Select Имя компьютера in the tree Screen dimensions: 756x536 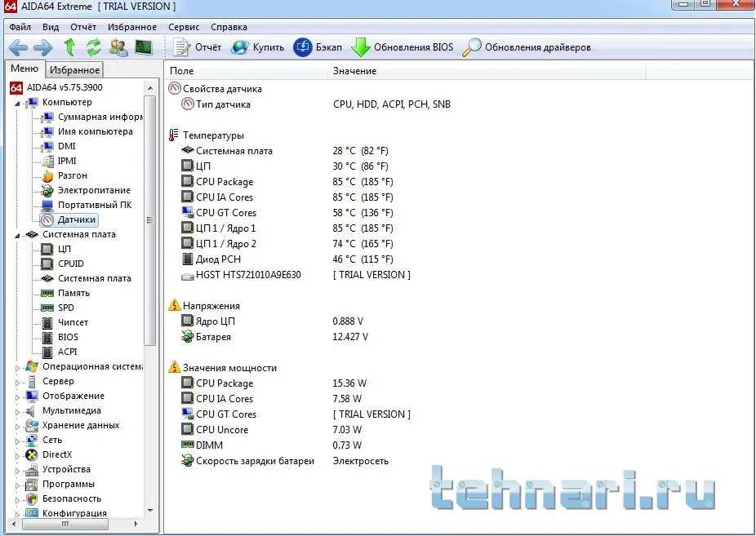(87, 131)
